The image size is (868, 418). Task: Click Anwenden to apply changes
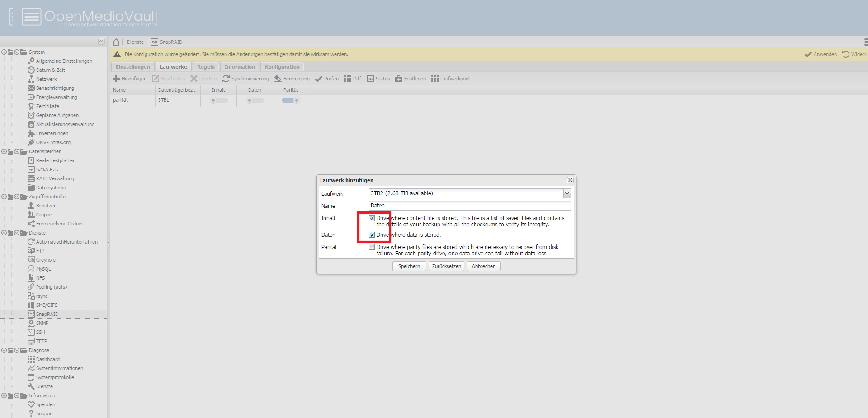click(821, 54)
